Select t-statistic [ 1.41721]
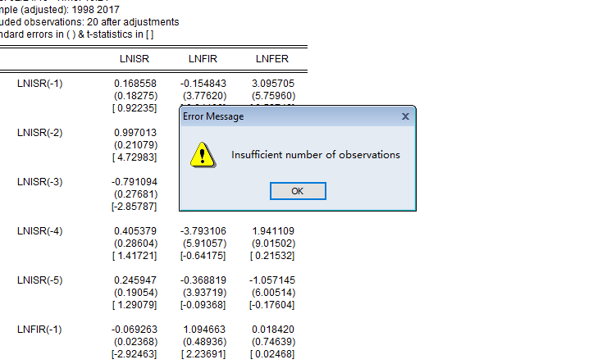The width and height of the screenshot is (593, 364). [135, 256]
